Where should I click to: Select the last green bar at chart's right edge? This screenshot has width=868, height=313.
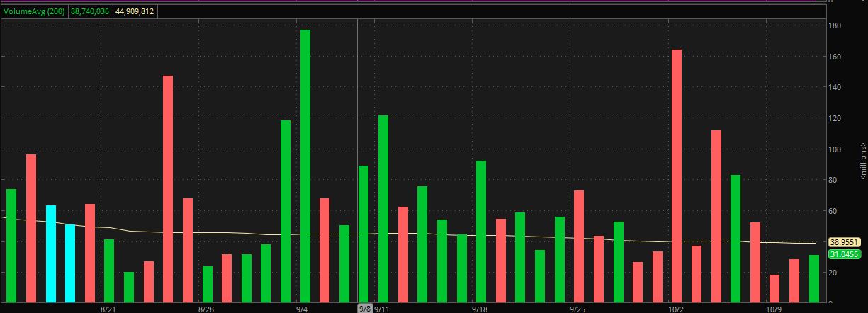[x=814, y=279]
